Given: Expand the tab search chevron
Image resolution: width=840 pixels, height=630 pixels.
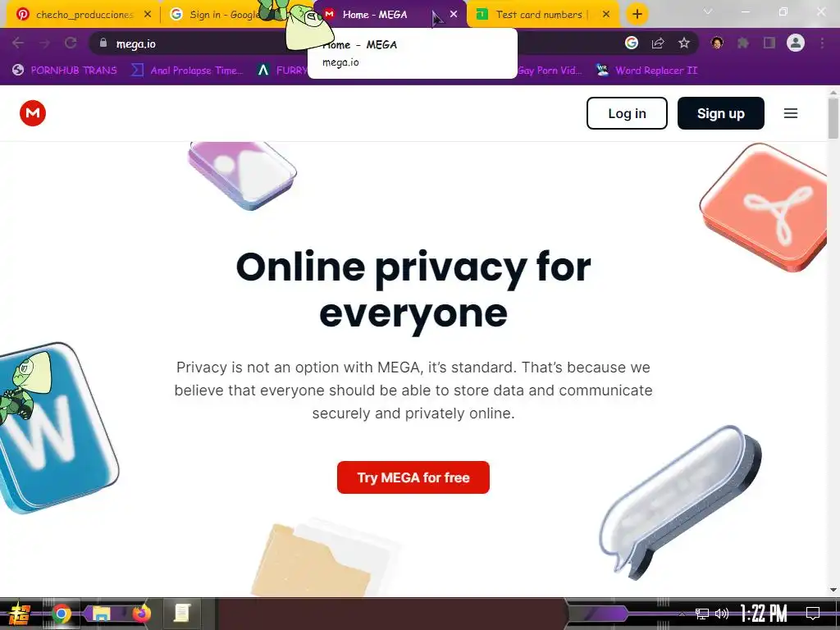Looking at the screenshot, I should (x=708, y=11).
